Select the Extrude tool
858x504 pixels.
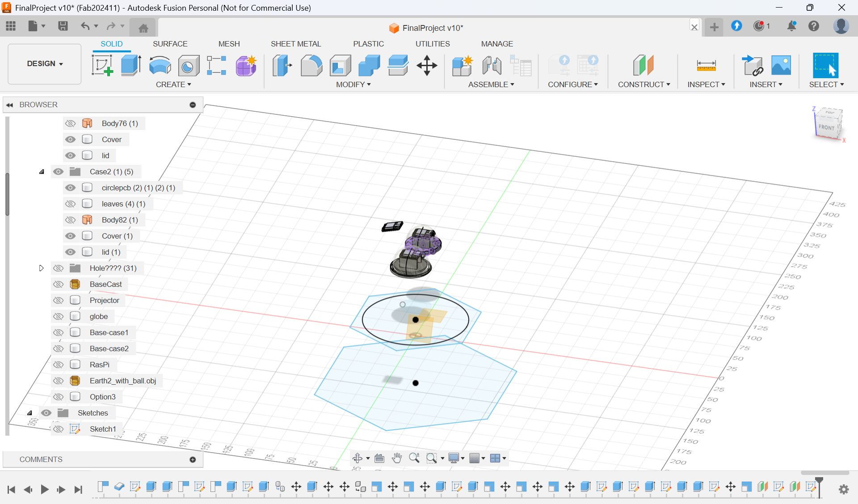pos(131,65)
